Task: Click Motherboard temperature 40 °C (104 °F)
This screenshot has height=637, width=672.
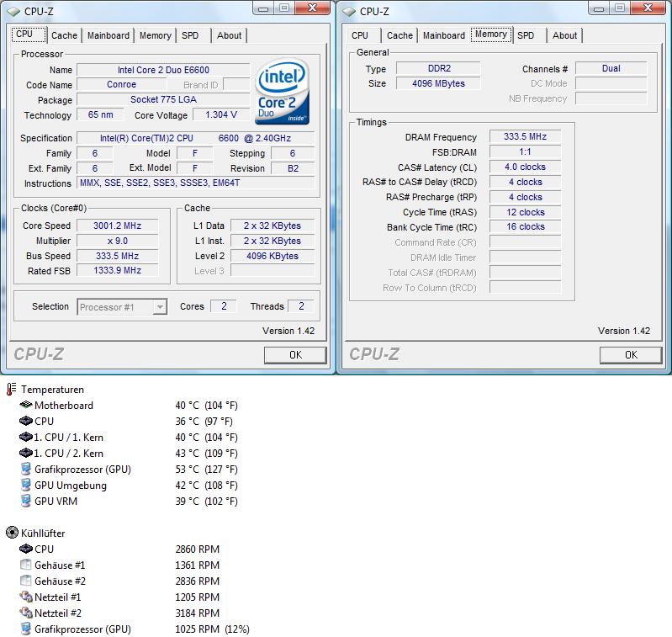Action: 206,405
